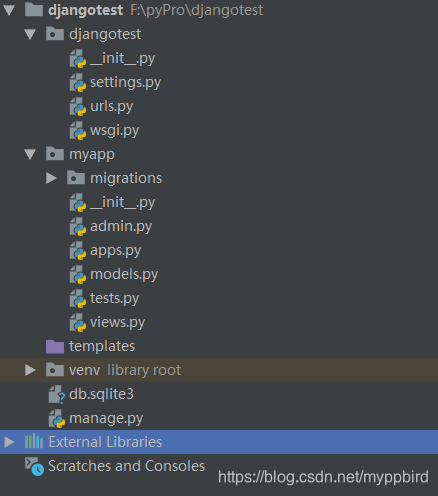Expand the venv library root arrow
The width and height of the screenshot is (438, 496).
(x=30, y=370)
